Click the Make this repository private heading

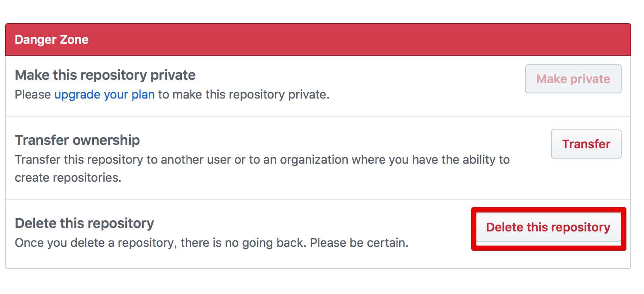coord(105,75)
